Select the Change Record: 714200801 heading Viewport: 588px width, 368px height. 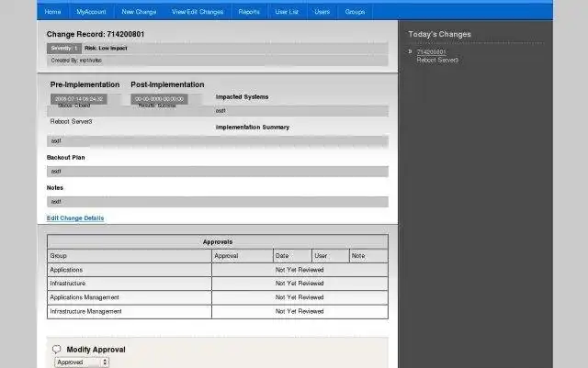(96, 34)
